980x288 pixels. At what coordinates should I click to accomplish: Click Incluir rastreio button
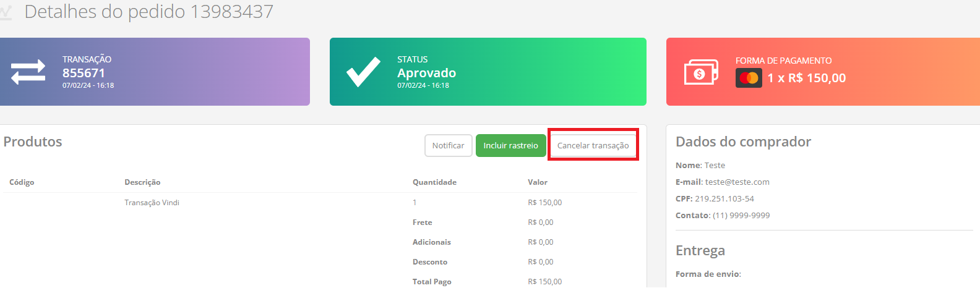click(x=511, y=146)
